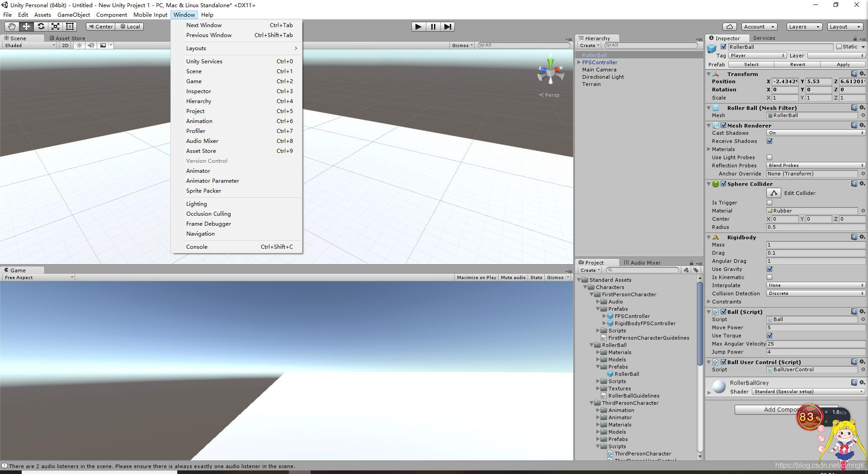Screen dimensions: 868x474
Task: Toggle Use Torque checkbox
Action: [x=769, y=336]
